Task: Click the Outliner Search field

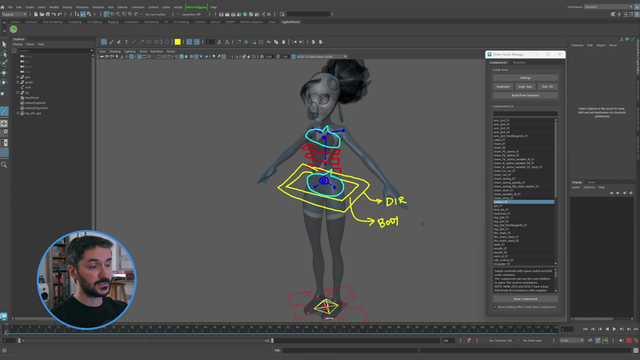Action: point(54,51)
